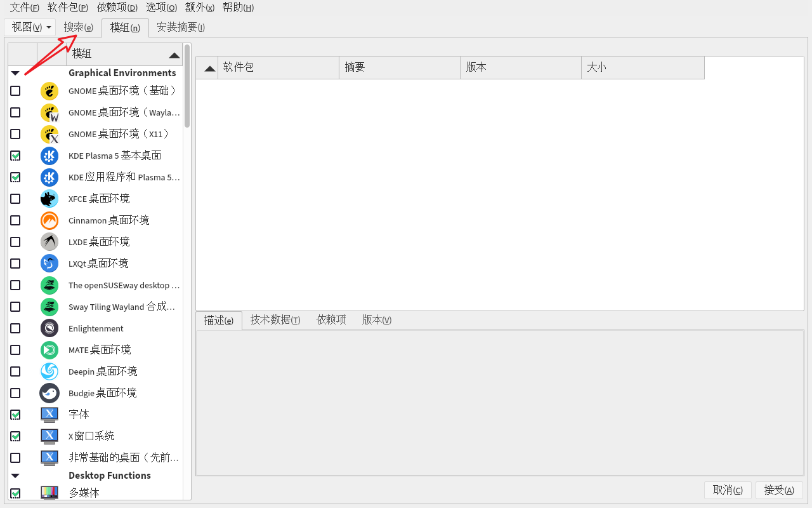812x508 pixels.
Task: Sort by the 版本 column header
Action: click(521, 68)
